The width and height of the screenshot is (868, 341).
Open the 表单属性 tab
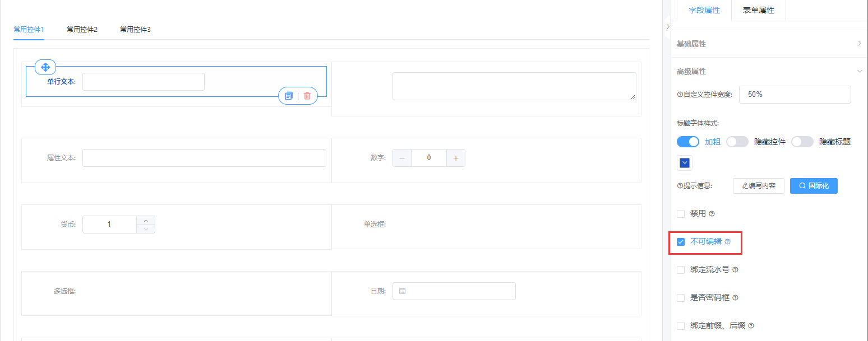coord(759,11)
